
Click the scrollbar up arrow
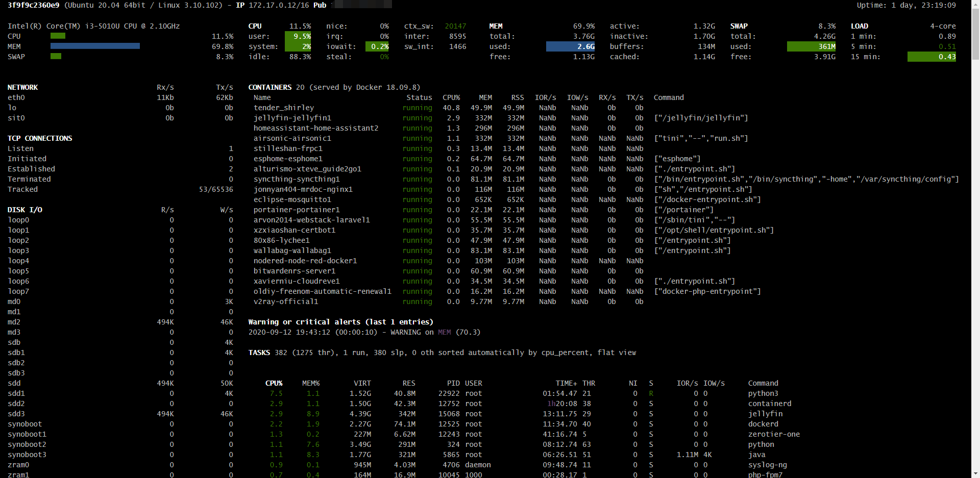click(975, 4)
